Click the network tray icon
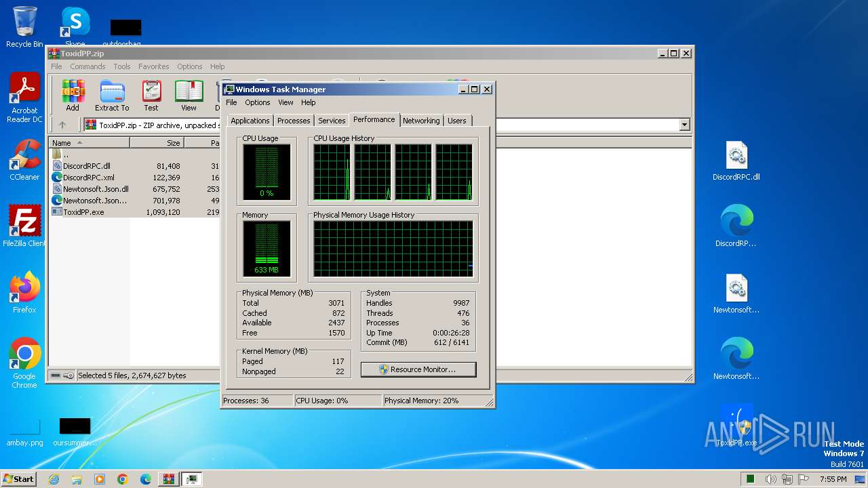The image size is (868, 488). 787,479
